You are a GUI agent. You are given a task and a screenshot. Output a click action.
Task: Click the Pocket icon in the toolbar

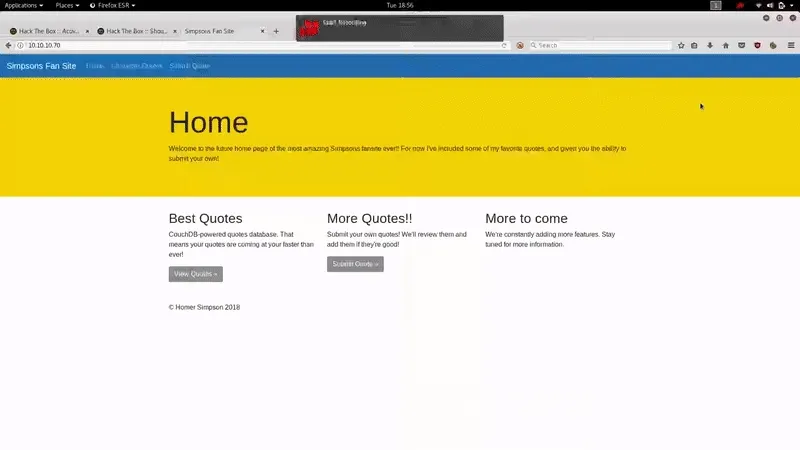(741, 45)
